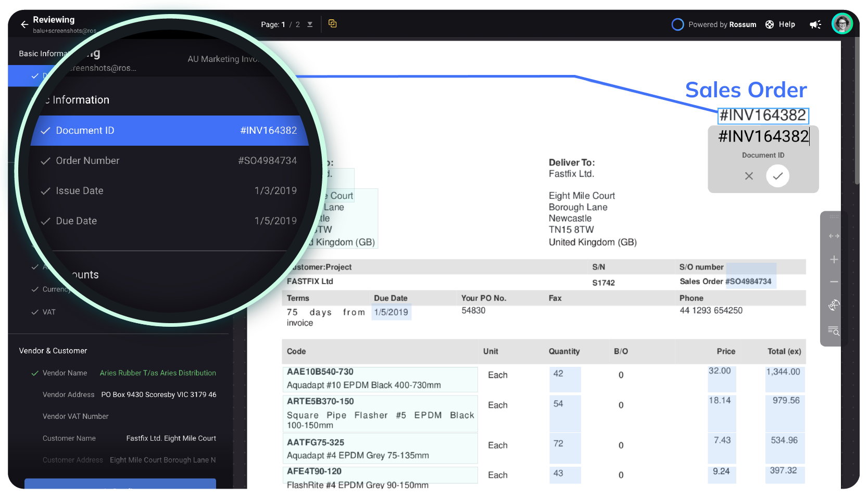Confirm Document ID with the checkmark button

click(x=777, y=176)
